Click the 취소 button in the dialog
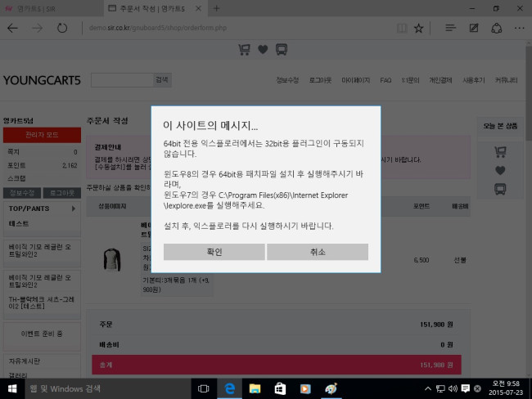 [x=317, y=252]
